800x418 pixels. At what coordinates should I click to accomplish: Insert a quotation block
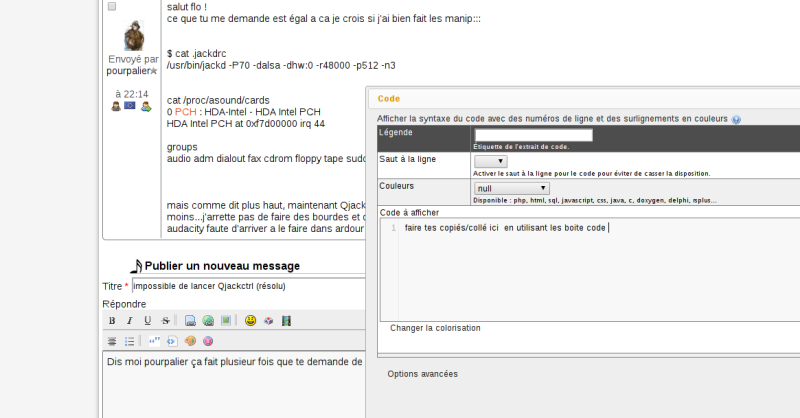tap(154, 341)
